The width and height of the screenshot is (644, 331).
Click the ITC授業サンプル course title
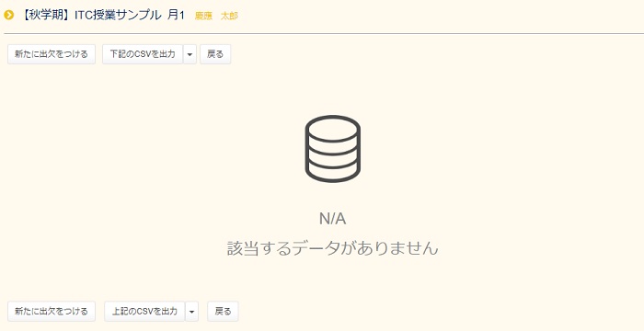coord(118,16)
